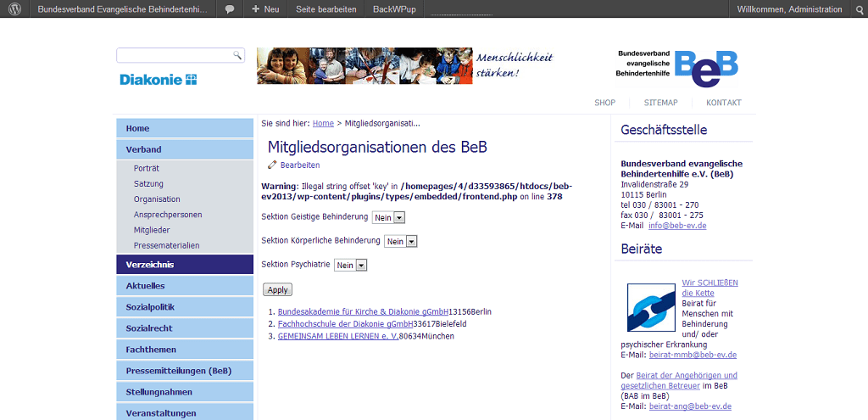The height and width of the screenshot is (420, 868).
Task: Open Ansprechpersonen submenu item
Action: pyautogui.click(x=168, y=215)
